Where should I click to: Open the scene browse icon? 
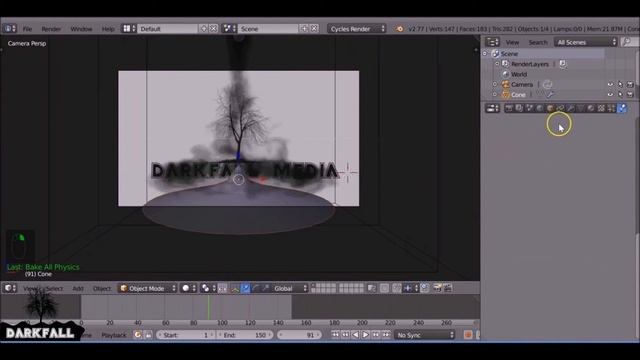229,29
